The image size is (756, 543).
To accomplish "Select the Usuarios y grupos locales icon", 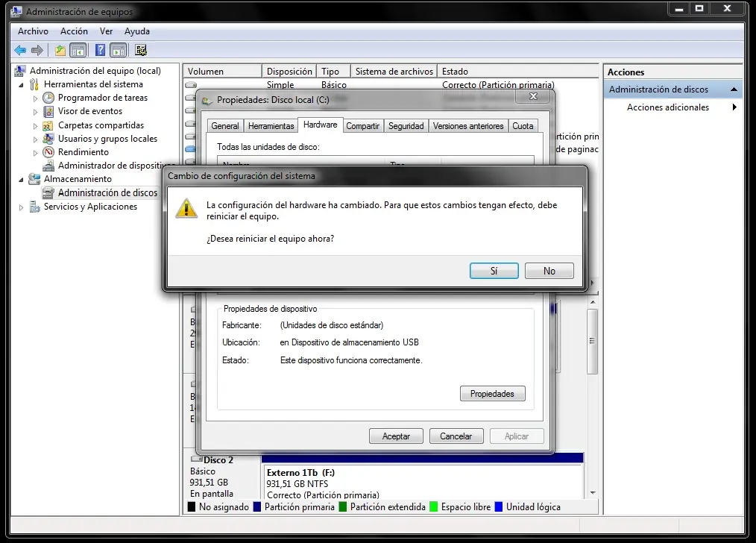I will click(48, 139).
